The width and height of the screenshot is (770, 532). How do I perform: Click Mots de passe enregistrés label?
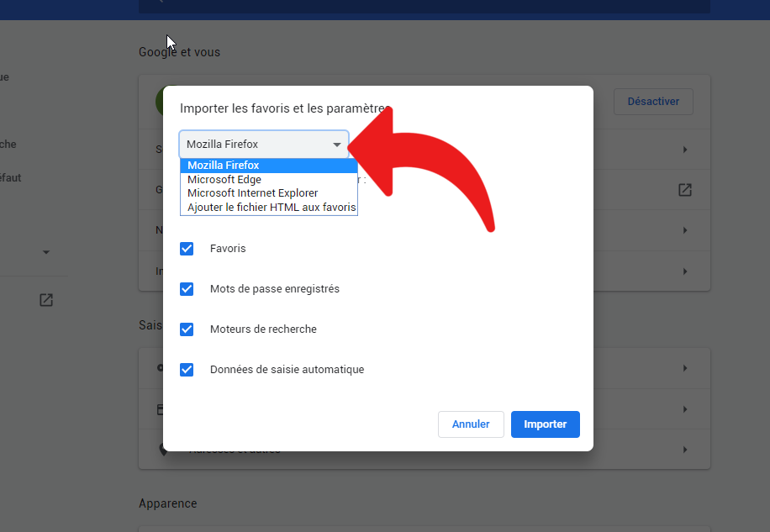click(275, 288)
